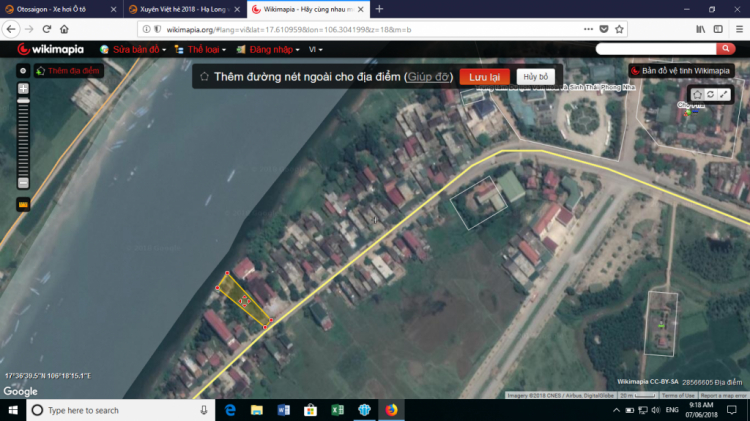Open the page actions three-dots menu

pyautogui.click(x=588, y=29)
